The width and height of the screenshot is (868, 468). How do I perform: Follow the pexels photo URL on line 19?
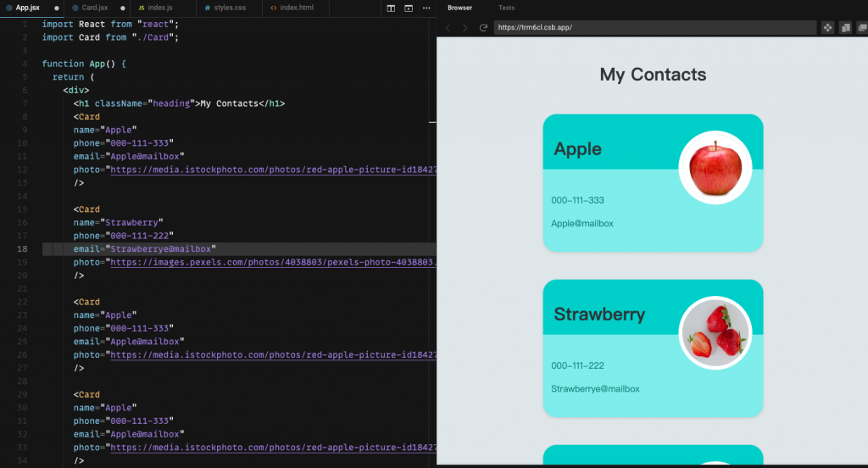point(273,263)
